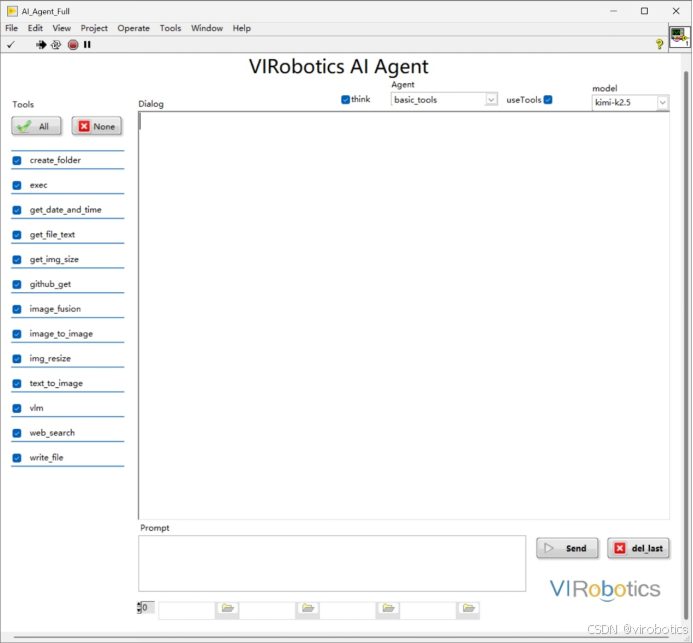Click the Tools section label

(23, 105)
